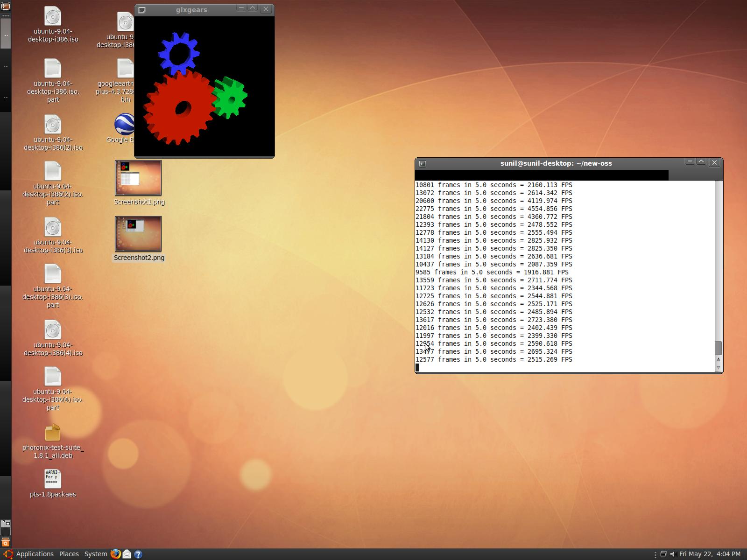Click the blue Help question-mark icon
The height and width of the screenshot is (560, 747).
coord(138,554)
